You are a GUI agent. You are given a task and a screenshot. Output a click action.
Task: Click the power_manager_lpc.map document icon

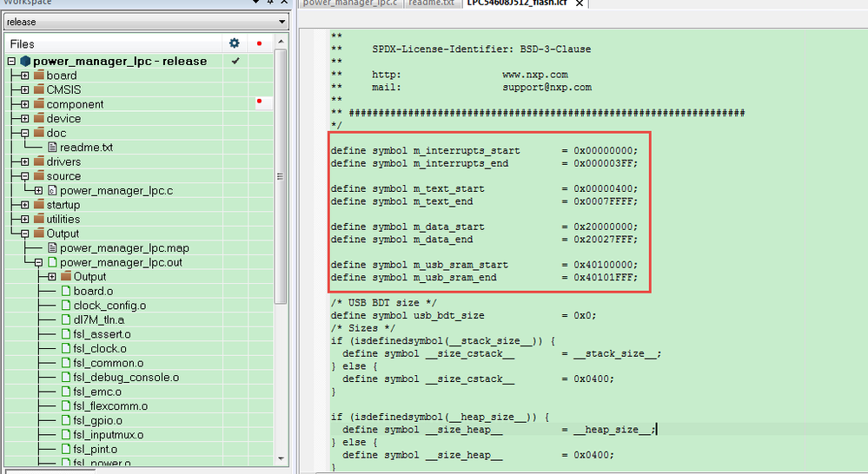(x=53, y=247)
